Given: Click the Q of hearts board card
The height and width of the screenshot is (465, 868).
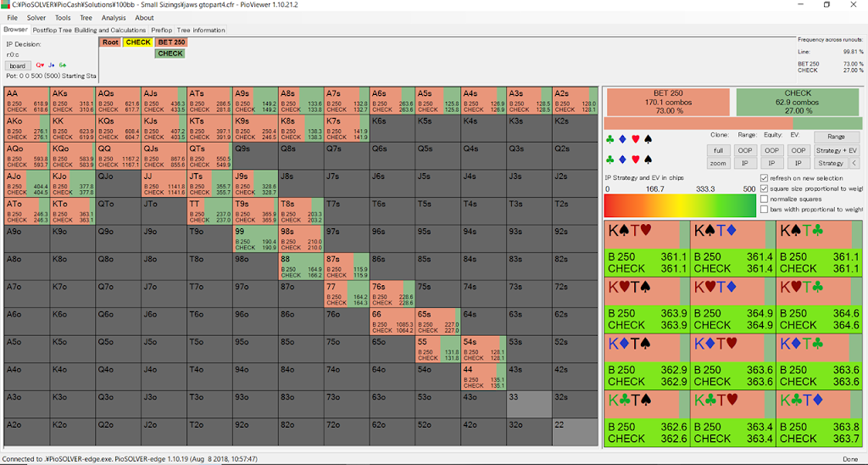Looking at the screenshot, I should tap(40, 65).
